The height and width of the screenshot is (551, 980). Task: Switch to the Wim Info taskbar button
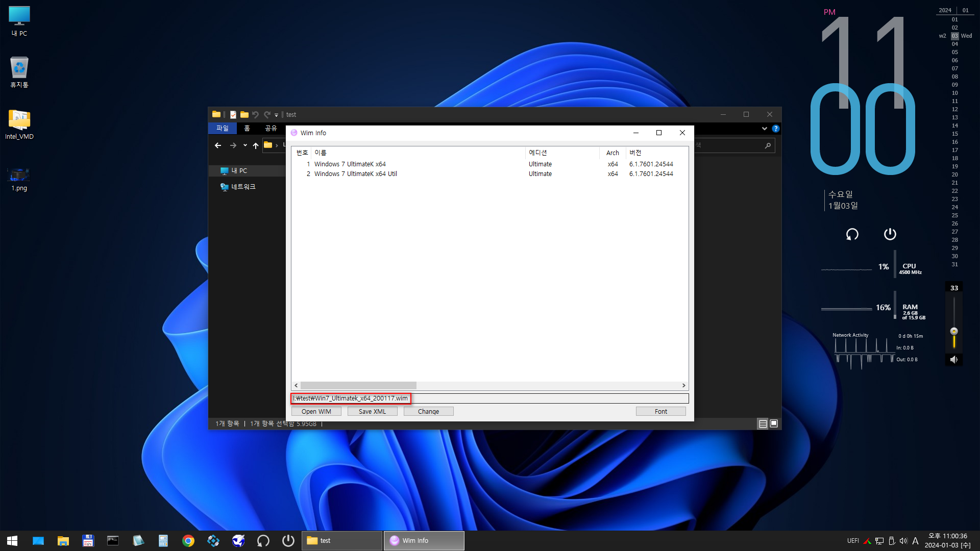[424, 541]
